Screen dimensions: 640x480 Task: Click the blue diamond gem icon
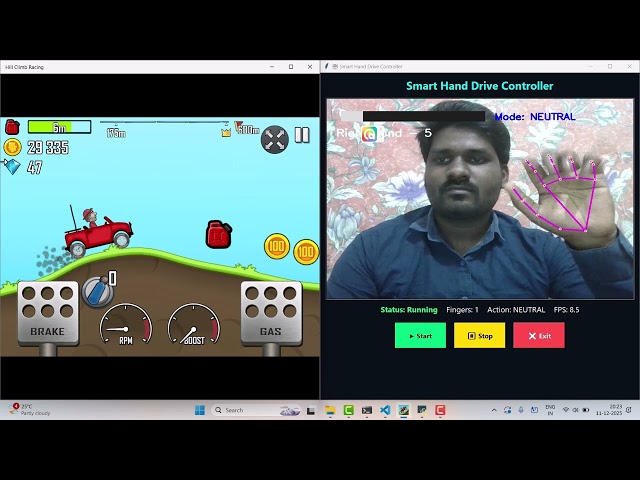click(x=11, y=167)
